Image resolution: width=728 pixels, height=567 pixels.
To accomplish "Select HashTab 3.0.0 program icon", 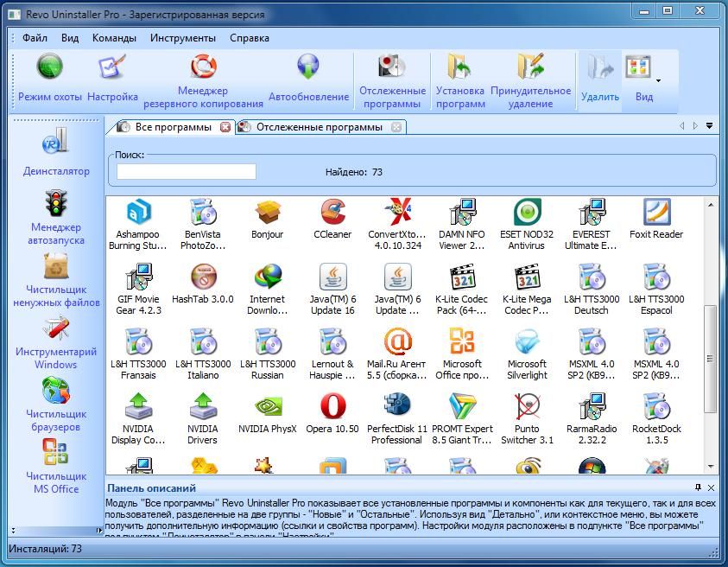I will [x=203, y=277].
